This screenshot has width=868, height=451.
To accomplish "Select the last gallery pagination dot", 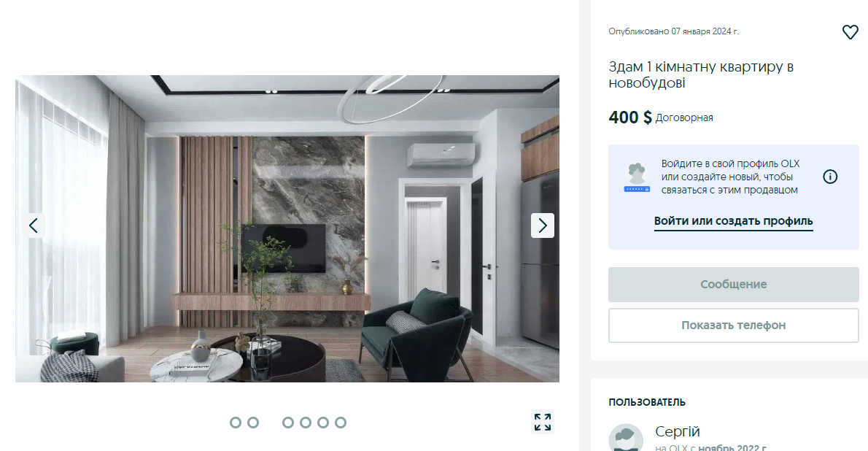I will [341, 423].
